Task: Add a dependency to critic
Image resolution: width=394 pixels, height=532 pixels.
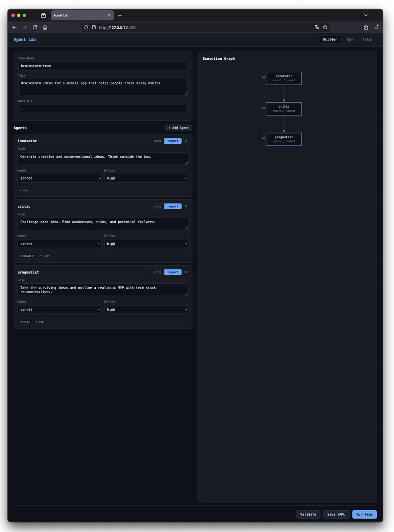Action: (x=45, y=256)
